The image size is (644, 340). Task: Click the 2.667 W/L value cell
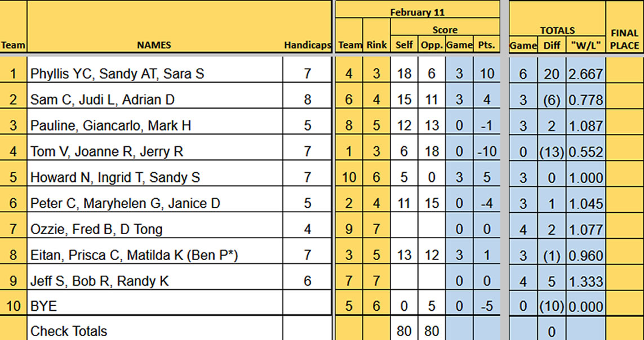click(x=585, y=74)
